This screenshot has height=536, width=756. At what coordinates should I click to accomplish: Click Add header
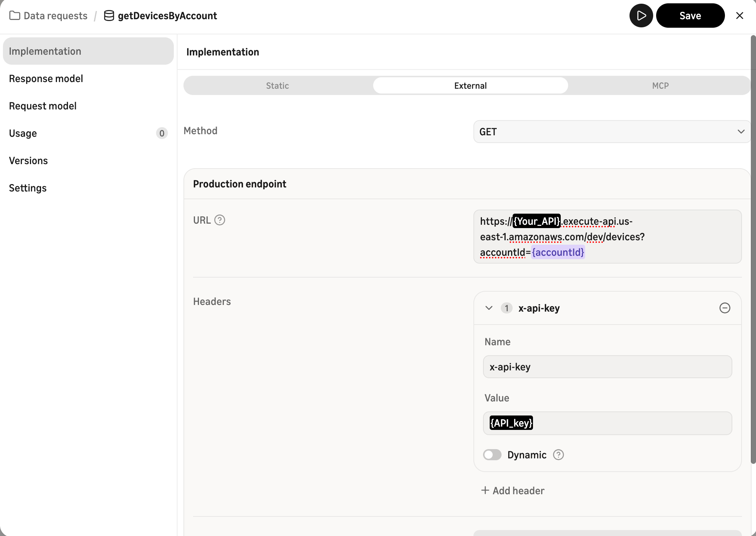click(513, 491)
